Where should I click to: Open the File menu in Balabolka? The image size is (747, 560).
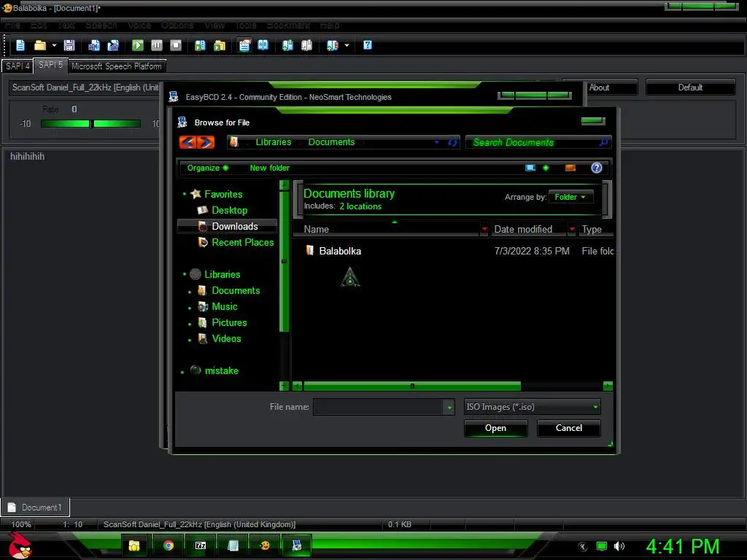(x=13, y=25)
